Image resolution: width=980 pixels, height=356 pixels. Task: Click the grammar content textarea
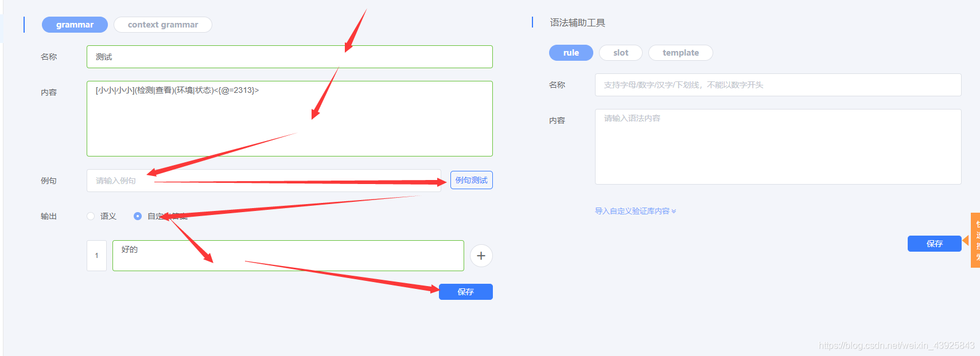[x=290, y=119]
